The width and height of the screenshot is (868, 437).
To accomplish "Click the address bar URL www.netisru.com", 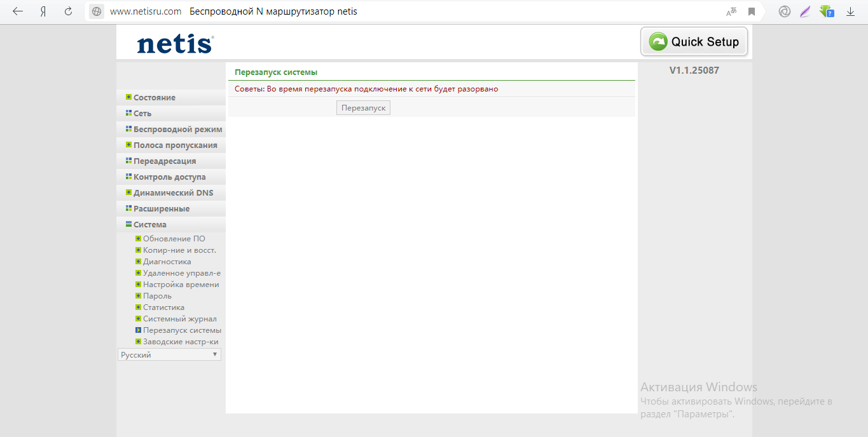I will (x=146, y=11).
